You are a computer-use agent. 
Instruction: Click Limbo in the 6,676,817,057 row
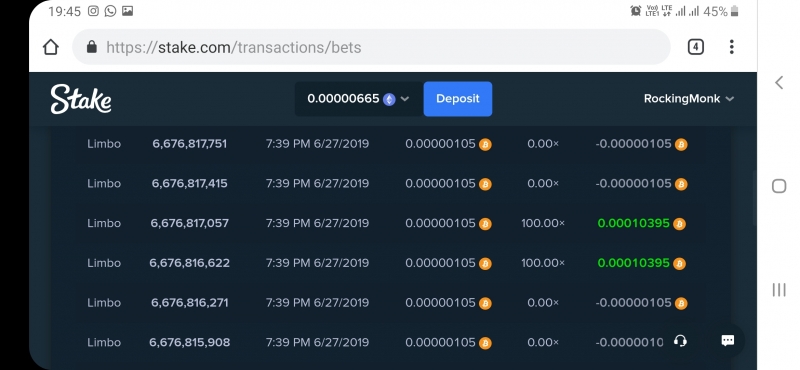[x=104, y=224]
